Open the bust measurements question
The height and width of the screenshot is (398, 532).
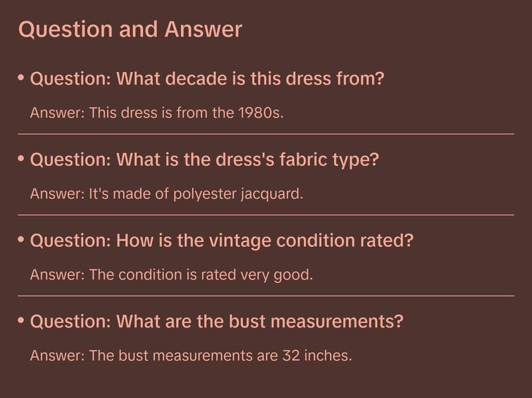point(217,322)
